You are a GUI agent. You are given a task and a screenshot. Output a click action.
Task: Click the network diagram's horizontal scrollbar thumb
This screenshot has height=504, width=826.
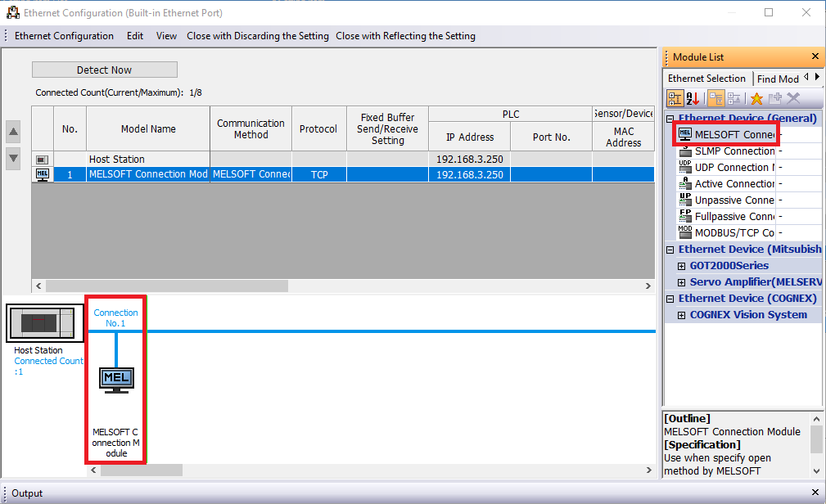tap(142, 470)
